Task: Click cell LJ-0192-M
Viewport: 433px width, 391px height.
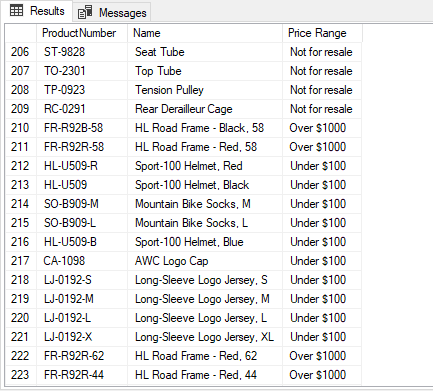Action: coord(82,299)
